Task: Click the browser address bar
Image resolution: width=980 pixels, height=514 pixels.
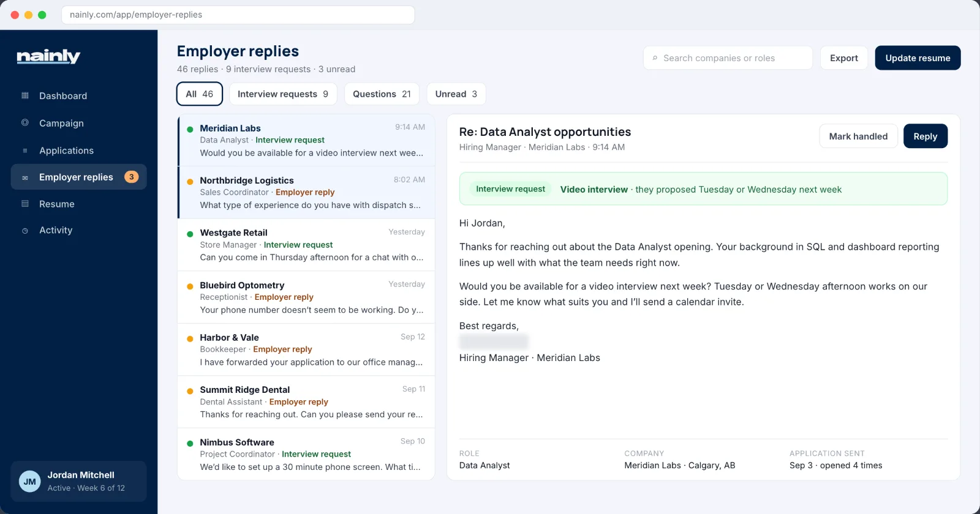Action: coord(238,15)
